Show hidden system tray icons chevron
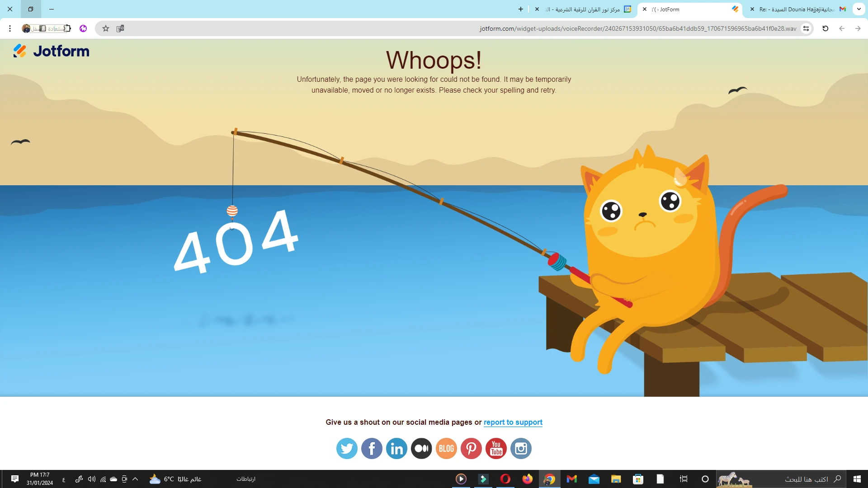Image resolution: width=868 pixels, height=488 pixels. [135, 479]
